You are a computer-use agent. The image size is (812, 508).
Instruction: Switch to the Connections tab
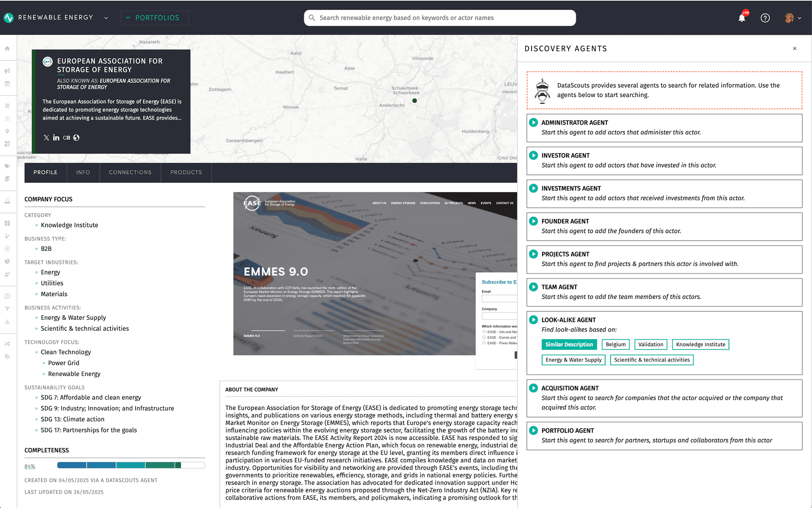click(x=130, y=172)
